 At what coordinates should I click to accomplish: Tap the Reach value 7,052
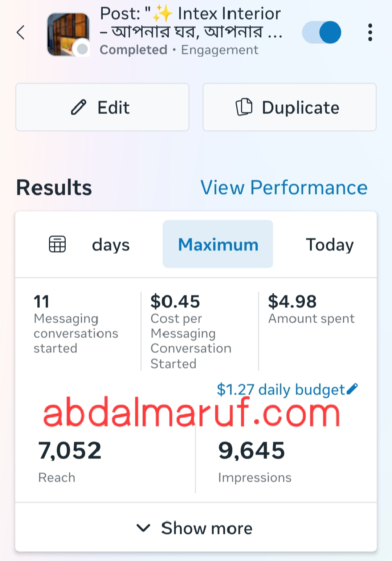[x=70, y=450]
